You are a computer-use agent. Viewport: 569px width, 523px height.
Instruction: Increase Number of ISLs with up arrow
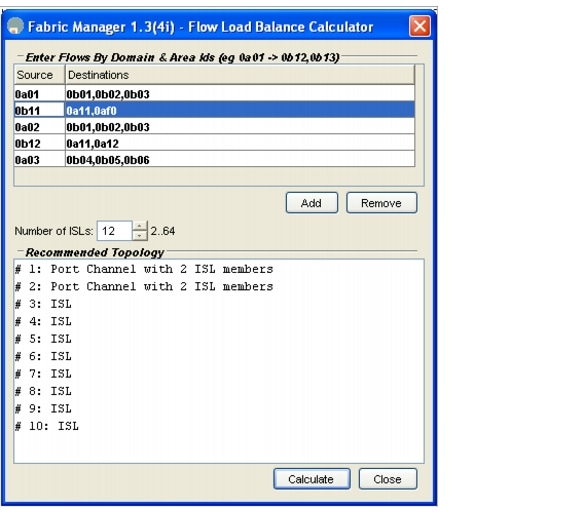(140, 226)
